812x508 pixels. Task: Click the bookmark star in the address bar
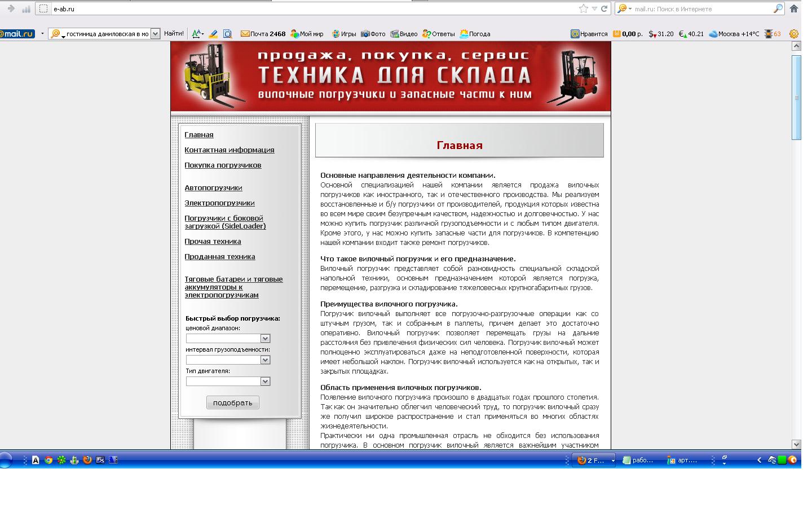point(583,8)
